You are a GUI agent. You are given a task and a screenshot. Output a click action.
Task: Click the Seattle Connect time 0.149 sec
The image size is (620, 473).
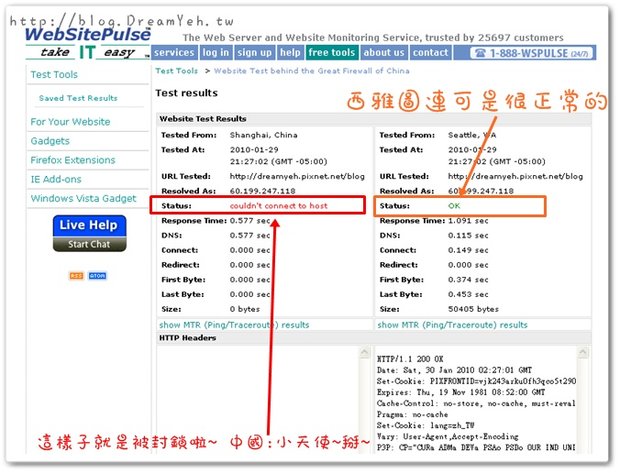point(468,250)
